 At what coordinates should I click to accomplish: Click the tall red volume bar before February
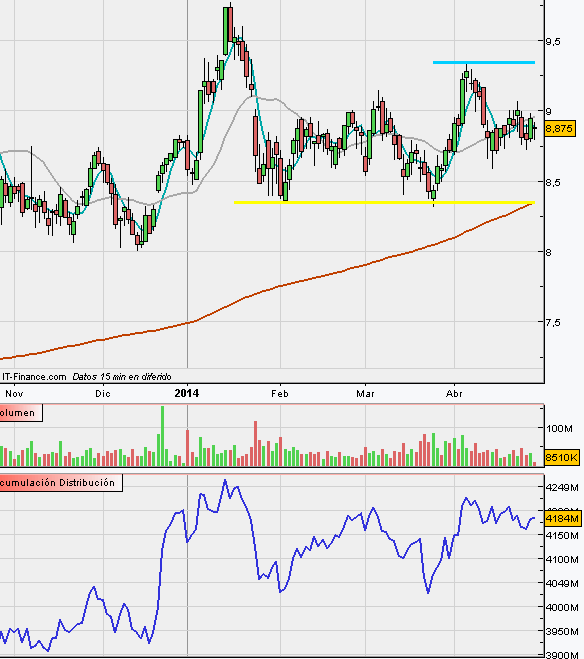pos(255,443)
